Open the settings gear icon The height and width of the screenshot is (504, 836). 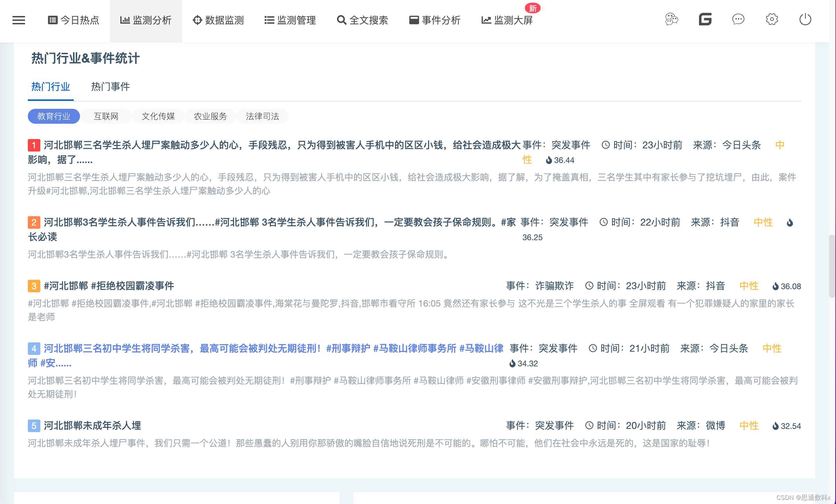click(x=772, y=19)
